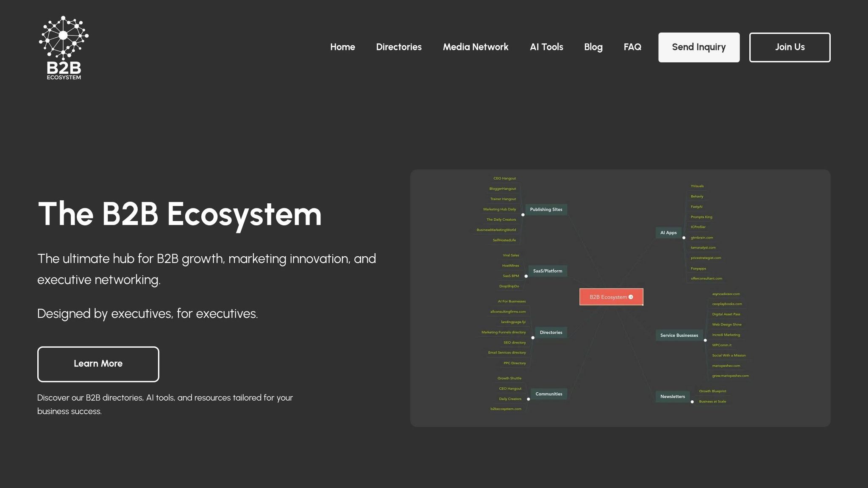The width and height of the screenshot is (868, 488).
Task: Click the pricestrategist.com entry
Action: coord(706,258)
